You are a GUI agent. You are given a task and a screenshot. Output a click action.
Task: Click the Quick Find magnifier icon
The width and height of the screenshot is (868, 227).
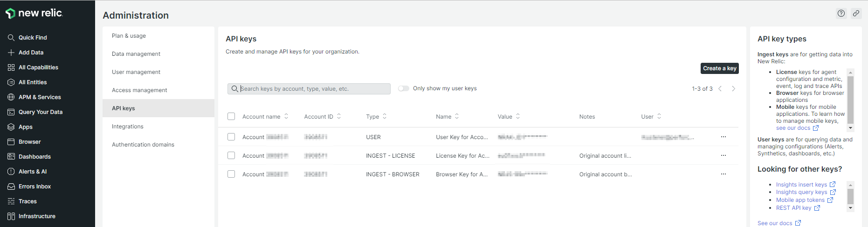[x=11, y=38]
